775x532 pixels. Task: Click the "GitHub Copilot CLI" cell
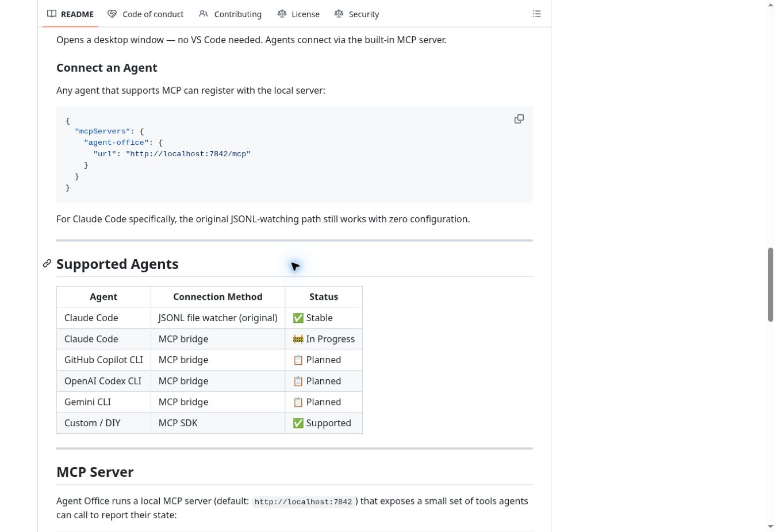(x=103, y=360)
